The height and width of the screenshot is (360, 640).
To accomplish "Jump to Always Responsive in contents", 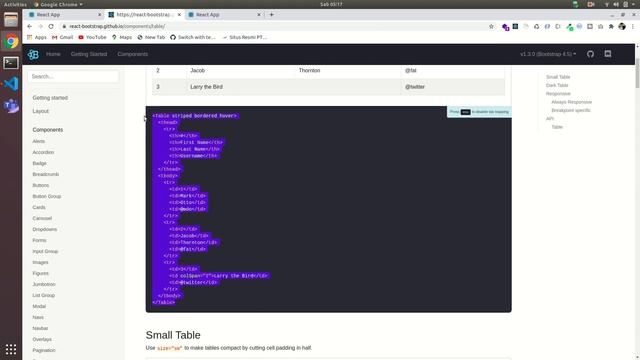I will click(571, 102).
